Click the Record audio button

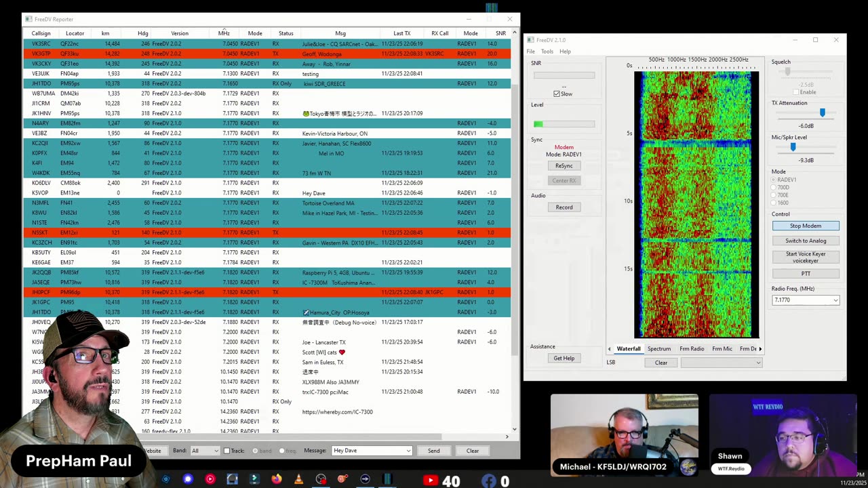[x=564, y=207]
